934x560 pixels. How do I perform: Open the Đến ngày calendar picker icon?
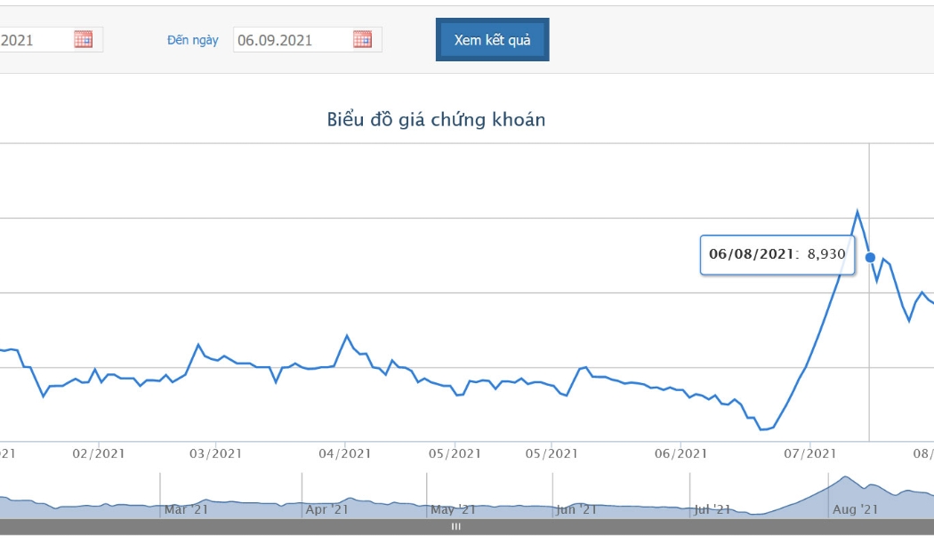click(x=362, y=39)
